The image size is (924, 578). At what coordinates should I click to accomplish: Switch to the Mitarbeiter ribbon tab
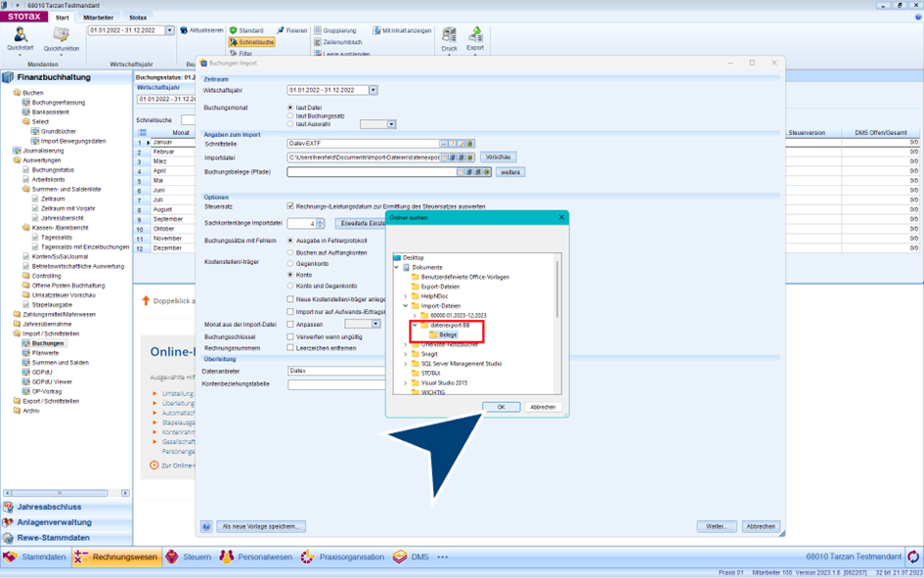98,18
